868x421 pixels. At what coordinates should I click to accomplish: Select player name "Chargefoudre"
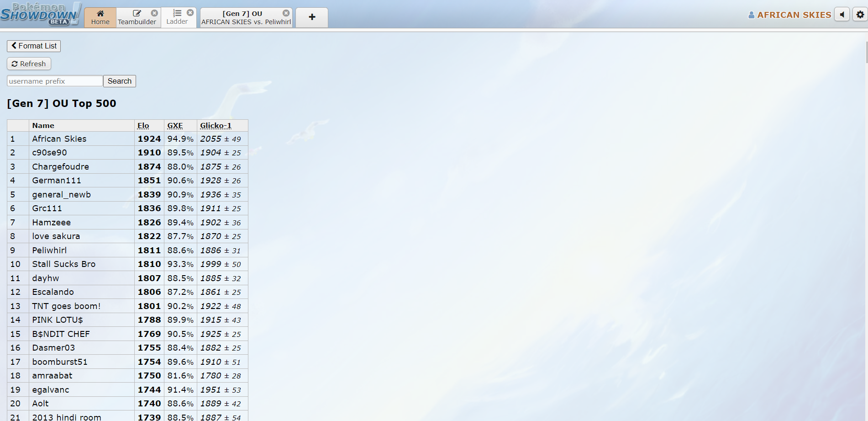click(61, 167)
